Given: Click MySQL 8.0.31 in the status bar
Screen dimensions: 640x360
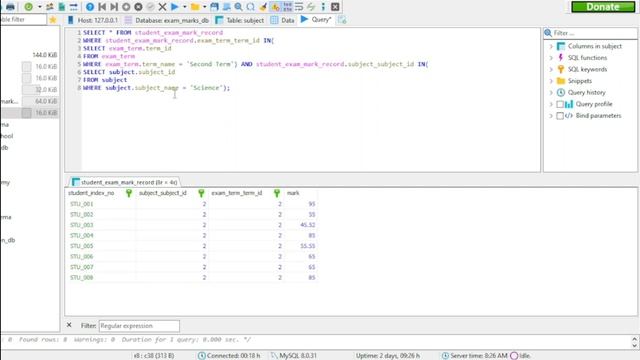Looking at the screenshot, I should coord(298,356).
